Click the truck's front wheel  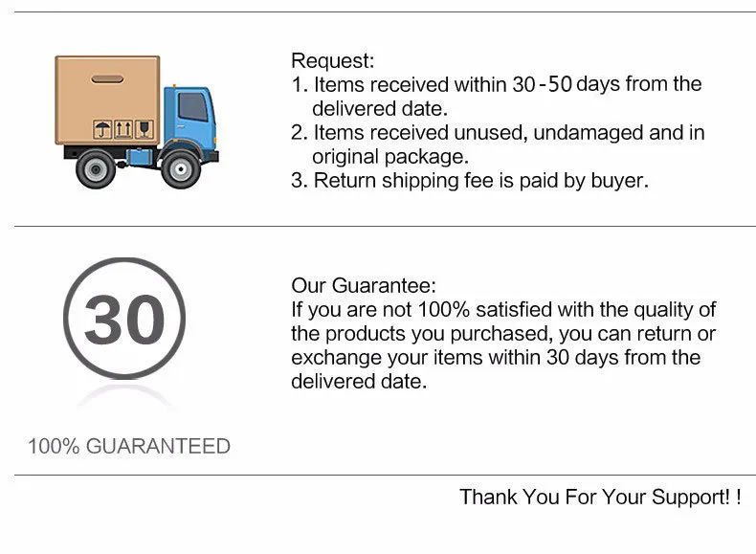pos(180,168)
